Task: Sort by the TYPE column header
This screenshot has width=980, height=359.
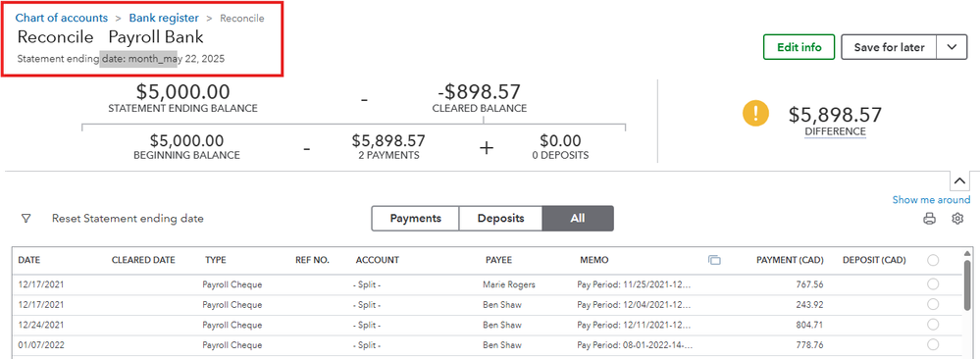Action: tap(216, 260)
